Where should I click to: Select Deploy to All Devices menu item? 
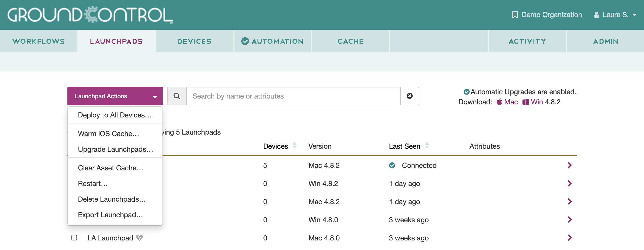(115, 115)
